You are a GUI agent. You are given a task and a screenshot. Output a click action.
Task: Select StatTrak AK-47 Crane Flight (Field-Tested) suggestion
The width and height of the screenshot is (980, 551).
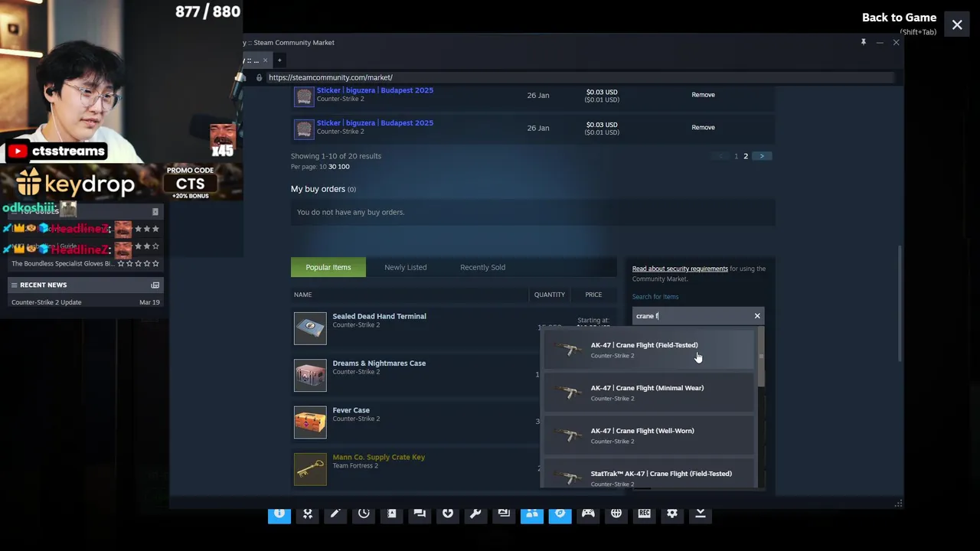(x=648, y=474)
